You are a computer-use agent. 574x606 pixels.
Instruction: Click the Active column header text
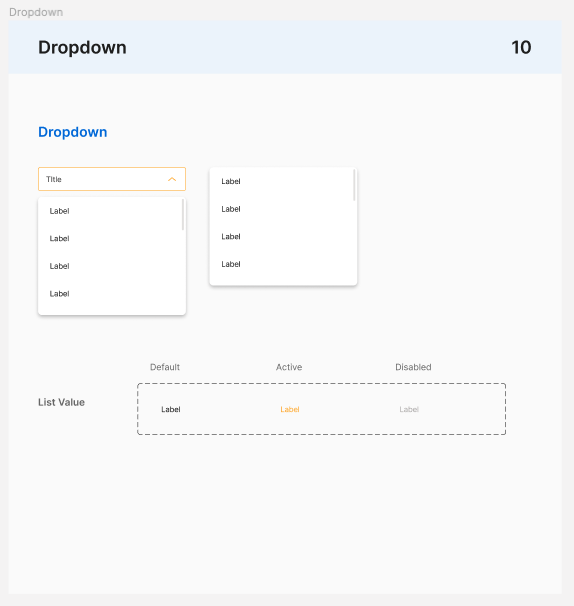click(x=289, y=367)
